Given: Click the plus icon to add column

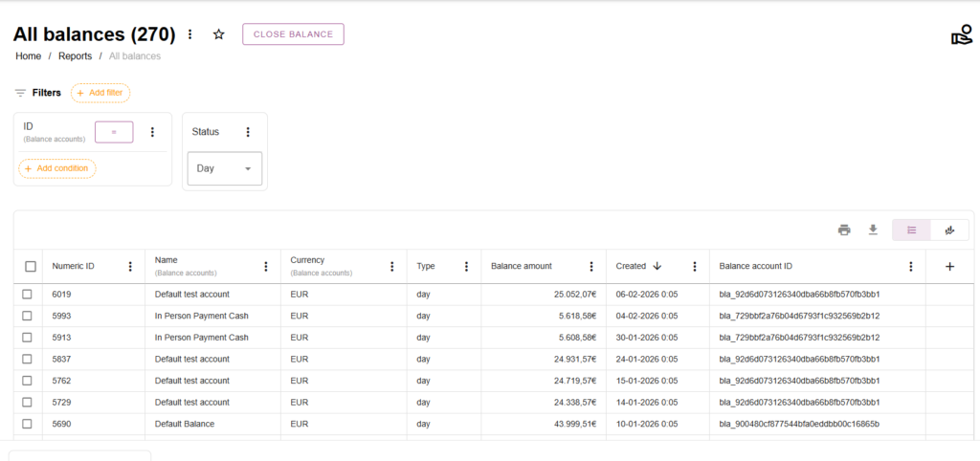Looking at the screenshot, I should [x=949, y=267].
